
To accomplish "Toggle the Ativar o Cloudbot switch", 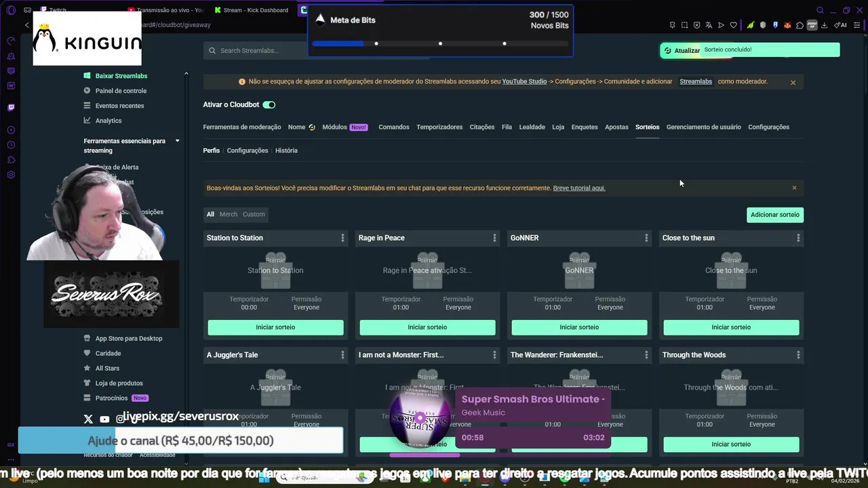I will [269, 105].
